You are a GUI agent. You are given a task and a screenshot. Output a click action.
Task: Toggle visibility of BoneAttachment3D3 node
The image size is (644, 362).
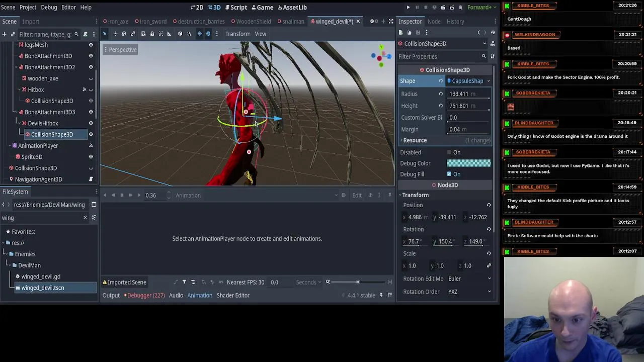tap(91, 112)
